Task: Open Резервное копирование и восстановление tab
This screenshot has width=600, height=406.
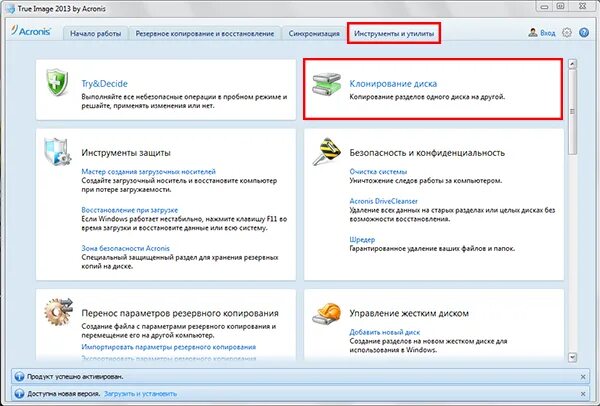Action: pos(205,34)
